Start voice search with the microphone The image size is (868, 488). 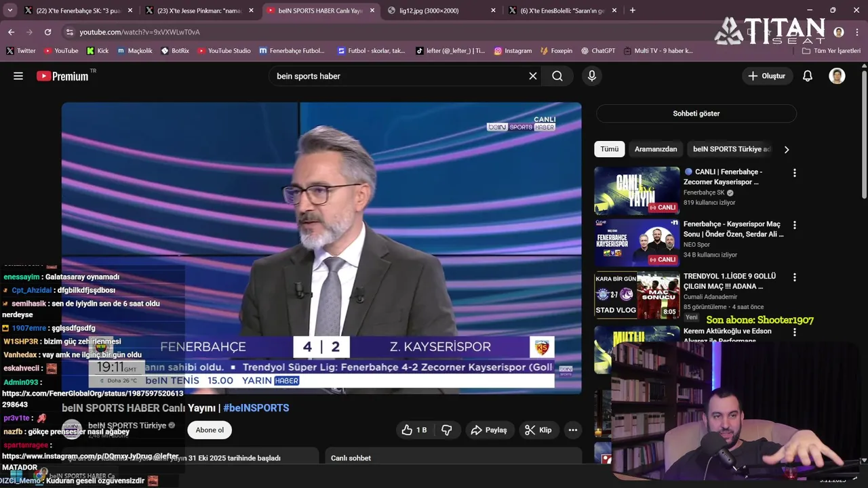[592, 76]
